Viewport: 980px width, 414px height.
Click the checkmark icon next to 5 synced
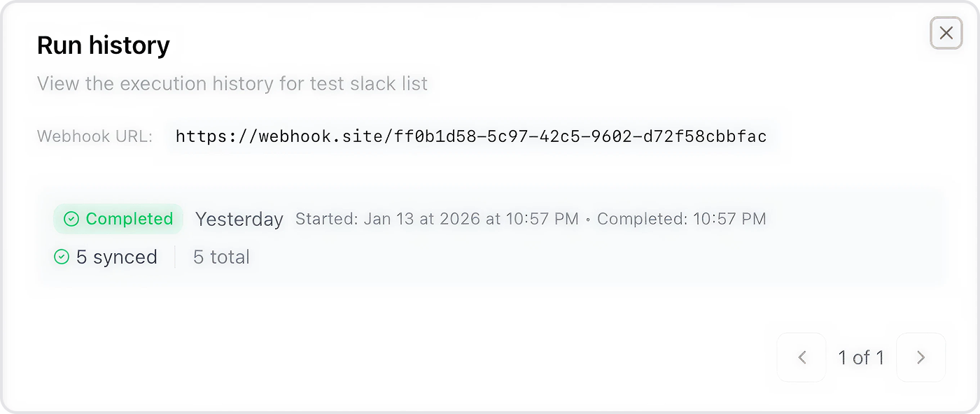coord(61,257)
